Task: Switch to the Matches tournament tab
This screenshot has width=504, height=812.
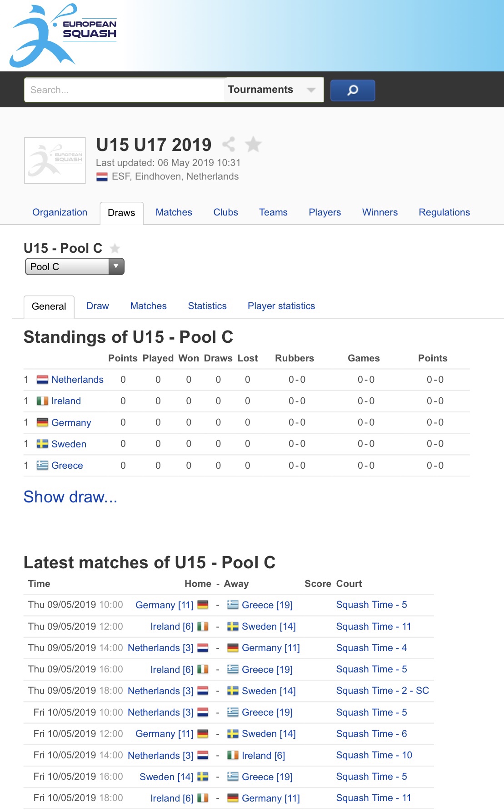Action: [174, 212]
